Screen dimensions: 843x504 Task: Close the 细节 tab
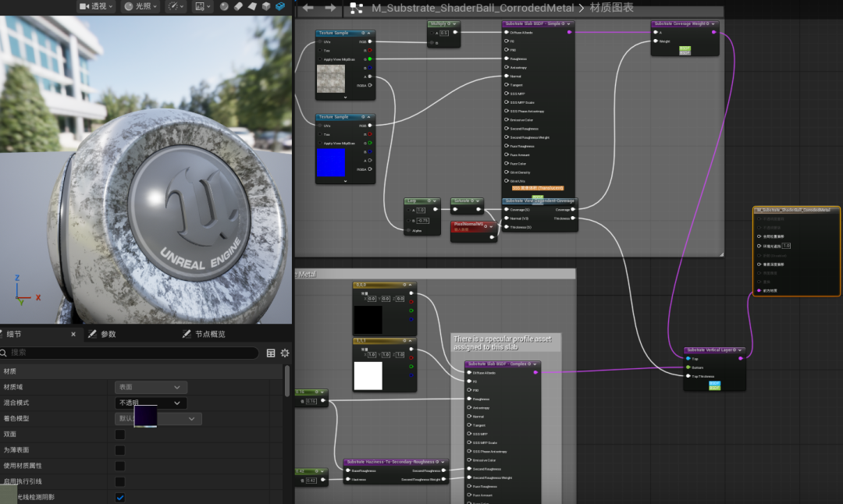click(73, 334)
